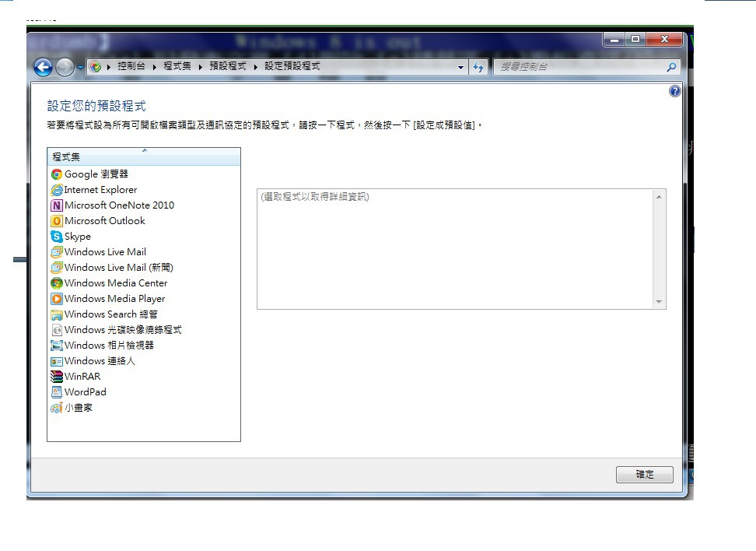Go to 預設程式 in breadcrumb

click(x=228, y=66)
